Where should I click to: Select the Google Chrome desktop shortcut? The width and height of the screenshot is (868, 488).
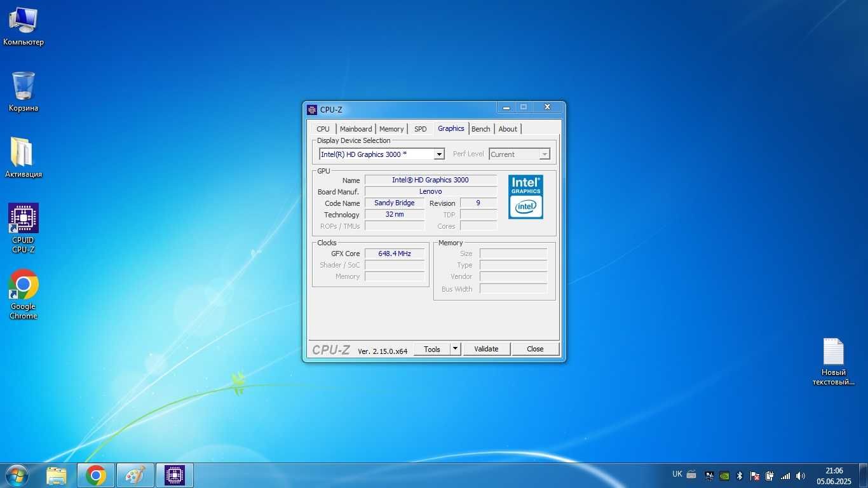click(x=24, y=295)
